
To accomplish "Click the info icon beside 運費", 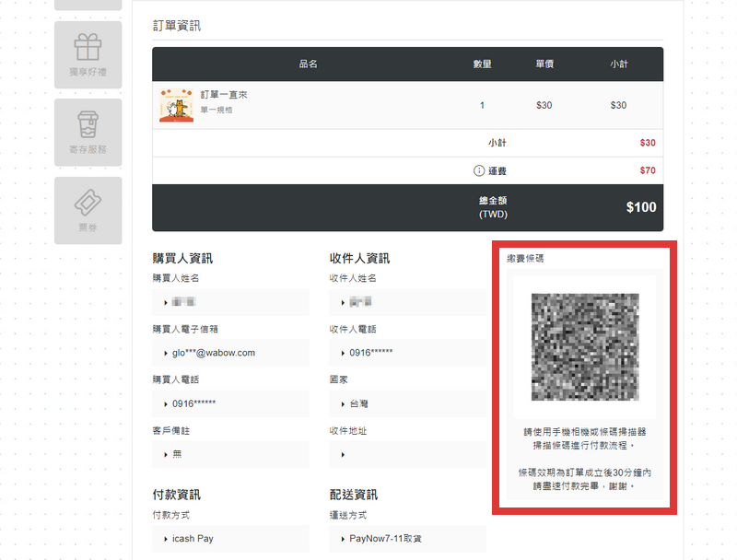I will pos(478,170).
